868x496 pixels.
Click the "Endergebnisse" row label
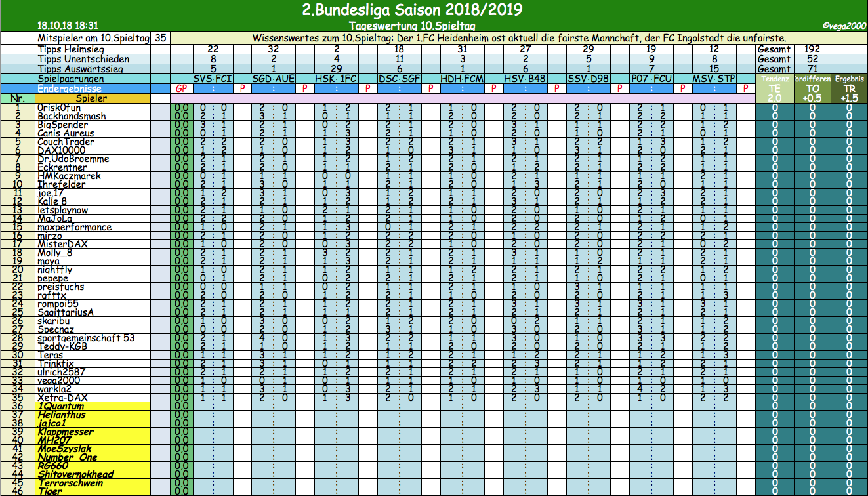93,89
